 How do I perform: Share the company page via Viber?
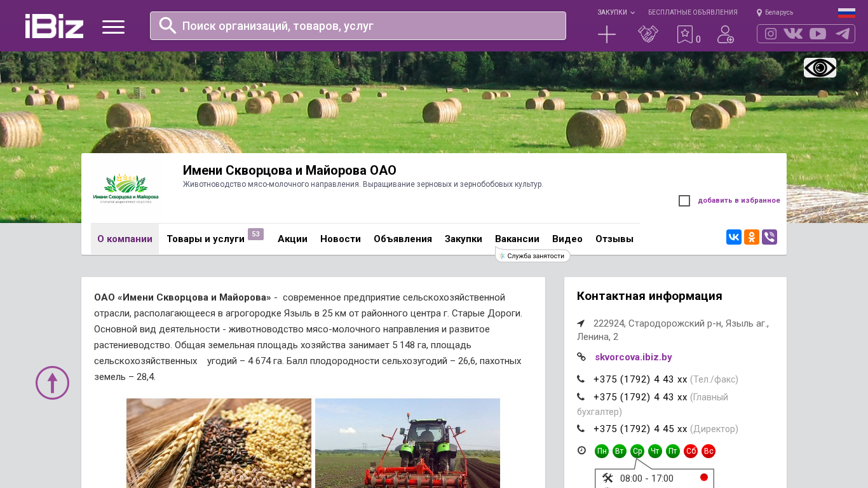coord(770,237)
